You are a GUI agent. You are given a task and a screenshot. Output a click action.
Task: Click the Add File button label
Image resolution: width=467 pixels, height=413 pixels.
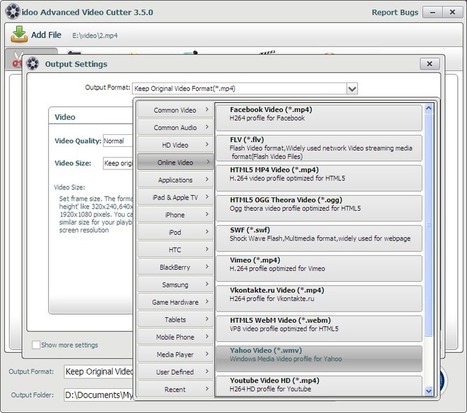tap(46, 35)
